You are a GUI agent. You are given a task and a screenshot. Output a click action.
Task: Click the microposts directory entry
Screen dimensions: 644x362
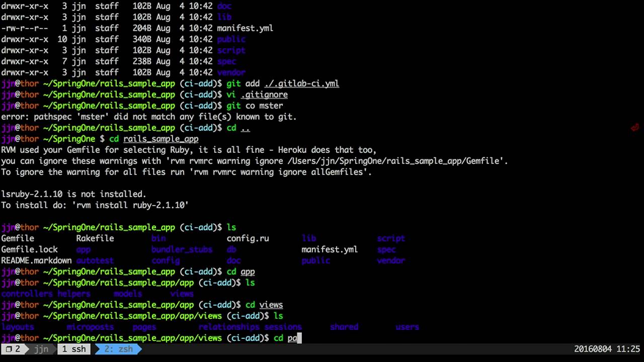91,327
